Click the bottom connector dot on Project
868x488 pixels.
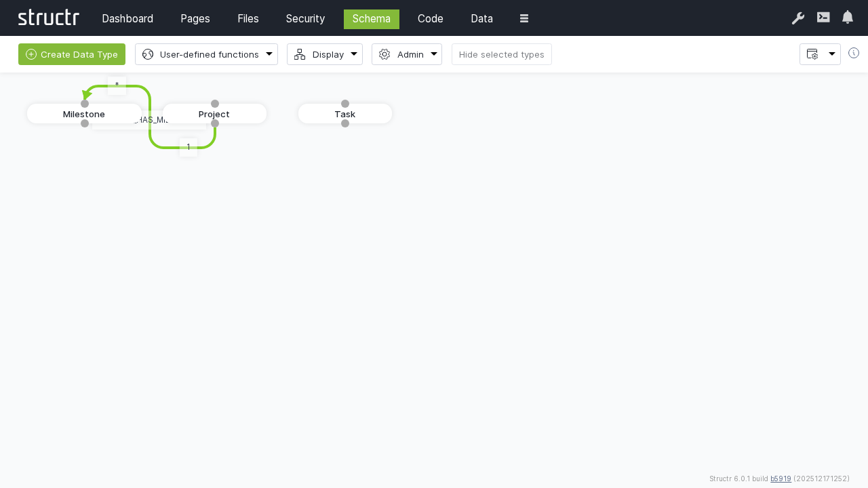pos(215,123)
